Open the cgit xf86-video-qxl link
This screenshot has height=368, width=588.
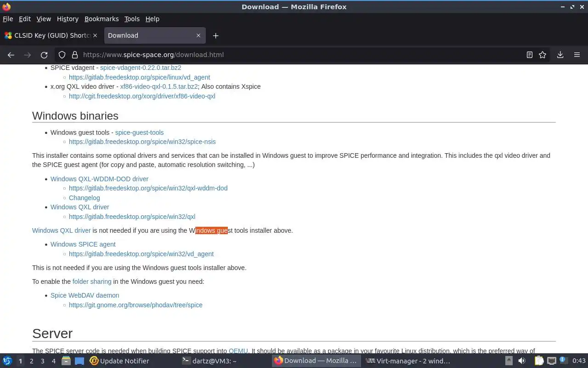click(x=142, y=96)
